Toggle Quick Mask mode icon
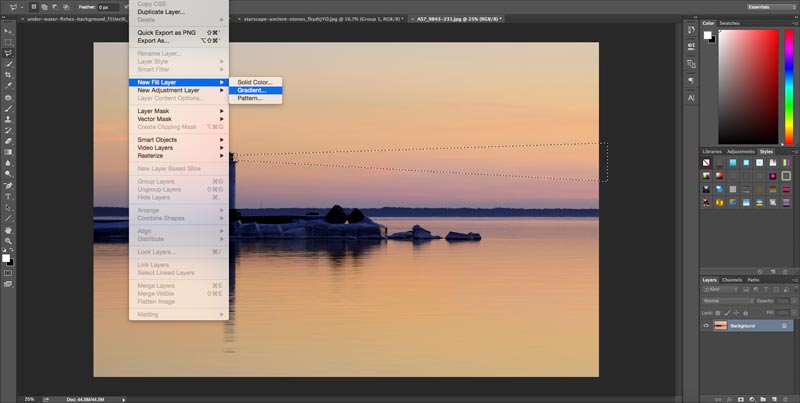 point(8,273)
